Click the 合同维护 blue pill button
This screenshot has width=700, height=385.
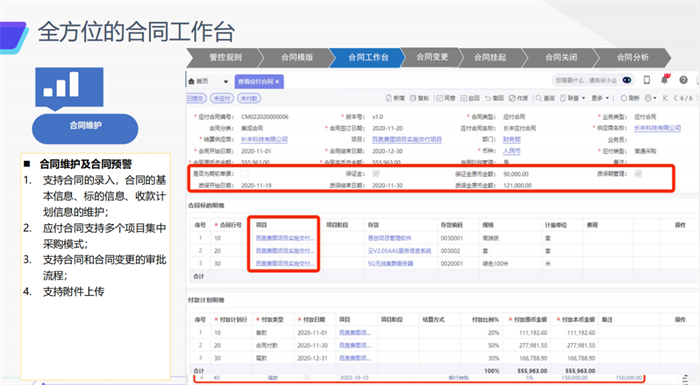pyautogui.click(x=85, y=129)
